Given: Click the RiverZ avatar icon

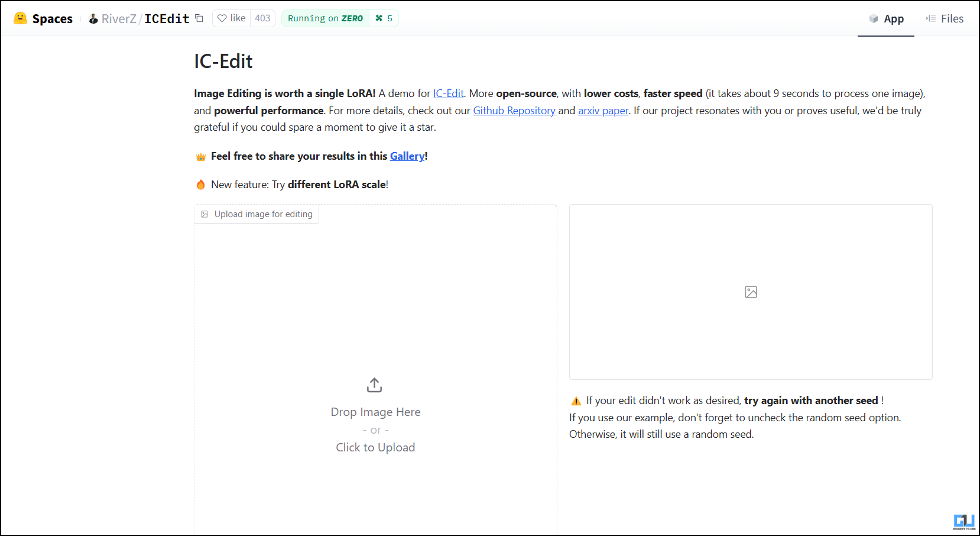Looking at the screenshot, I should coord(93,19).
